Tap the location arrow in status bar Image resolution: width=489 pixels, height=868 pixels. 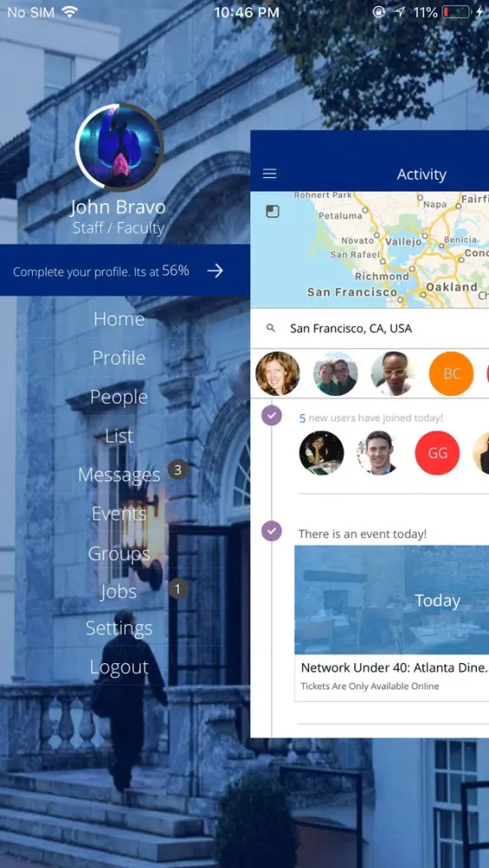tap(400, 12)
